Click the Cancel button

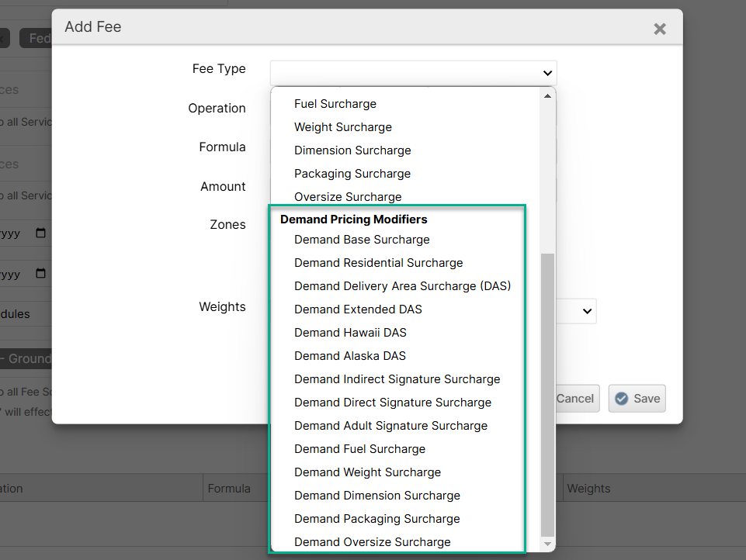(x=575, y=399)
